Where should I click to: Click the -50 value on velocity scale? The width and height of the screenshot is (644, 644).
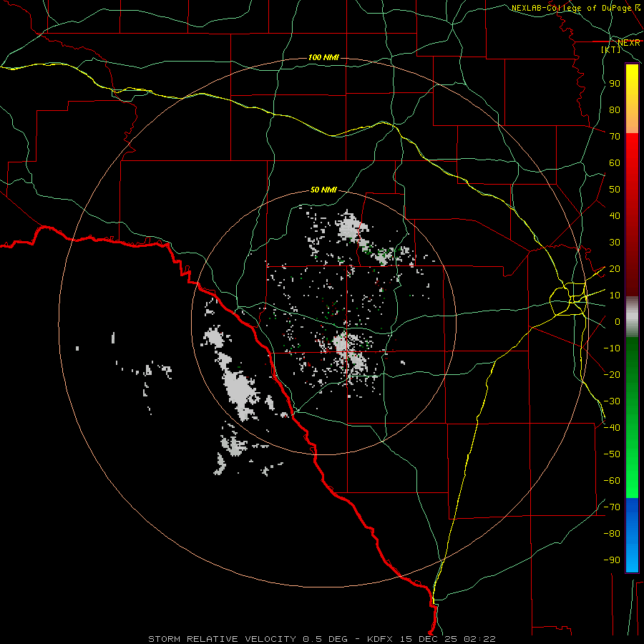click(x=612, y=454)
